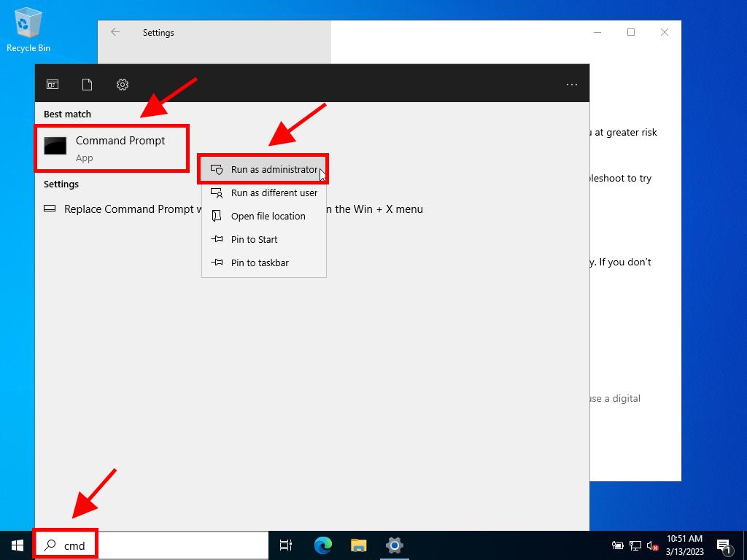Launch Microsoft Edge from taskbar
This screenshot has height=560, width=747.
click(x=322, y=545)
